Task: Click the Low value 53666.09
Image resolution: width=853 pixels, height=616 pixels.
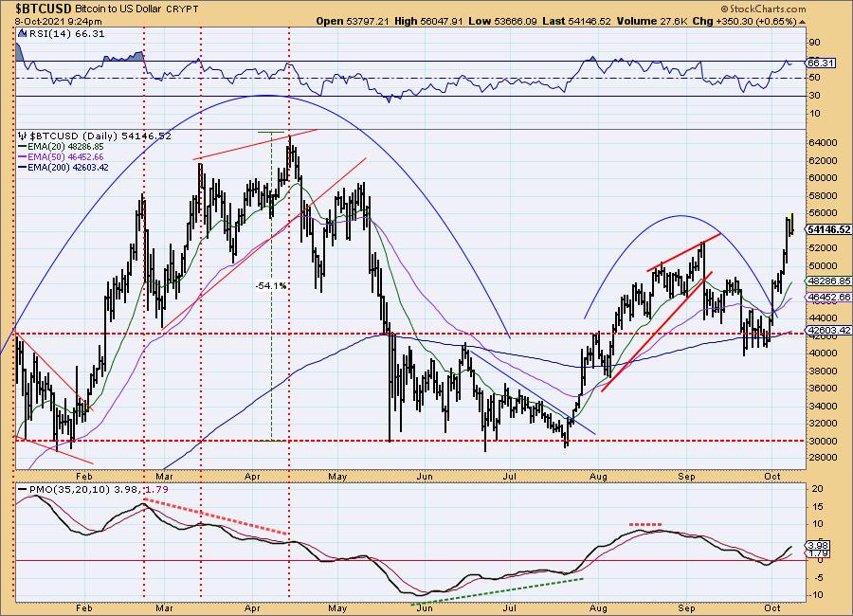Action: point(516,22)
